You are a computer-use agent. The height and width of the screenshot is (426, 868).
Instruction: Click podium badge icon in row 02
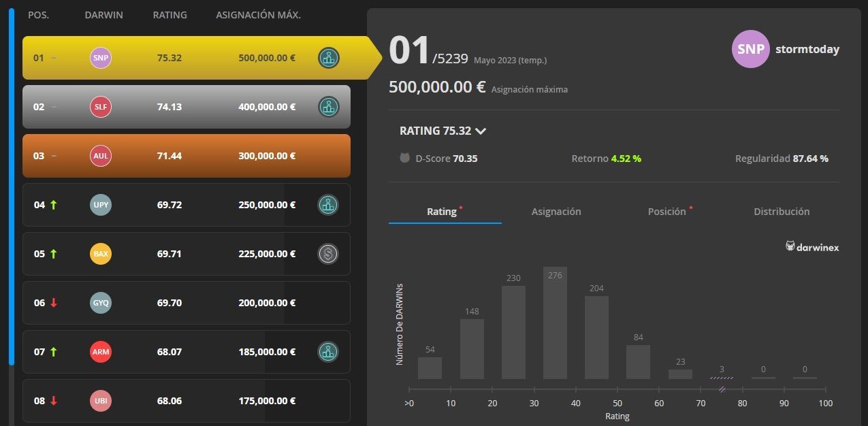pos(329,107)
